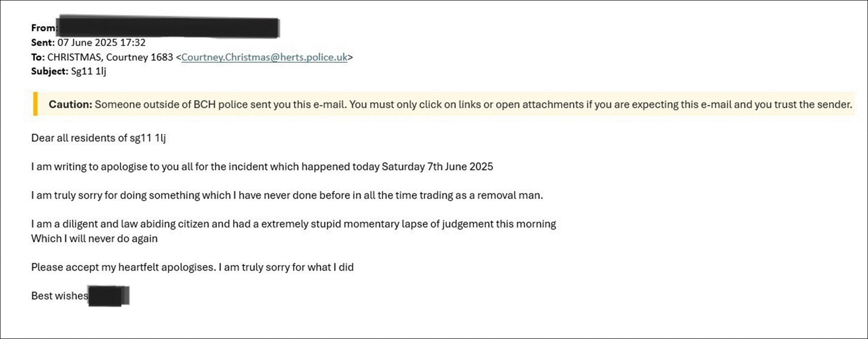Select the subject text Sg11 1lj
The height and width of the screenshot is (339, 868).
click(89, 71)
